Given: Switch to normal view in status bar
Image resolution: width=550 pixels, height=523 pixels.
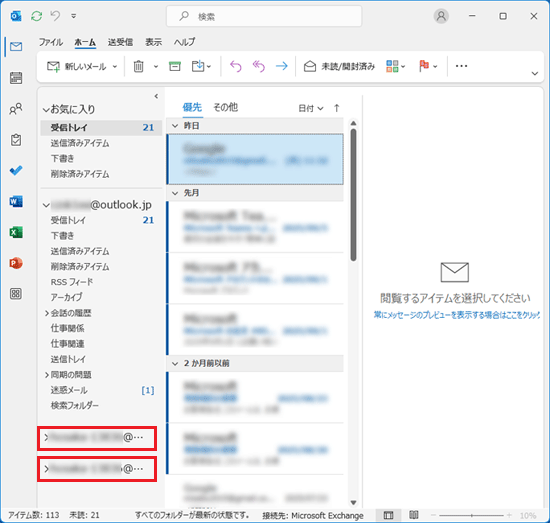Looking at the screenshot, I should (x=388, y=515).
